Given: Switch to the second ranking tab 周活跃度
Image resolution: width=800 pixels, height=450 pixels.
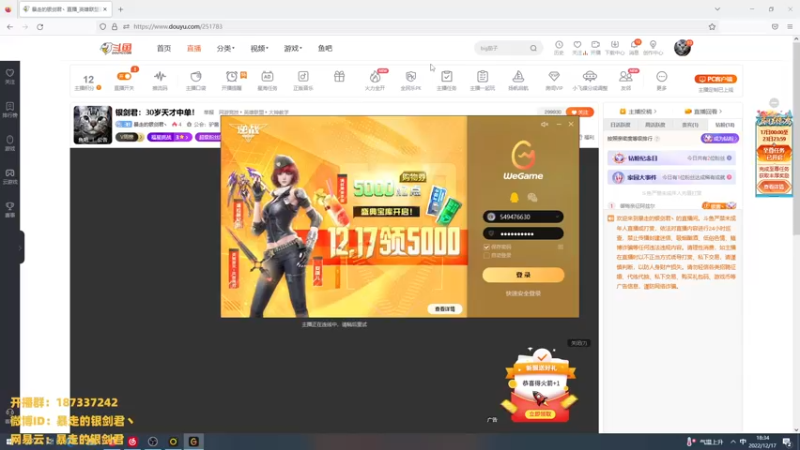Looking at the screenshot, I should [x=655, y=125].
